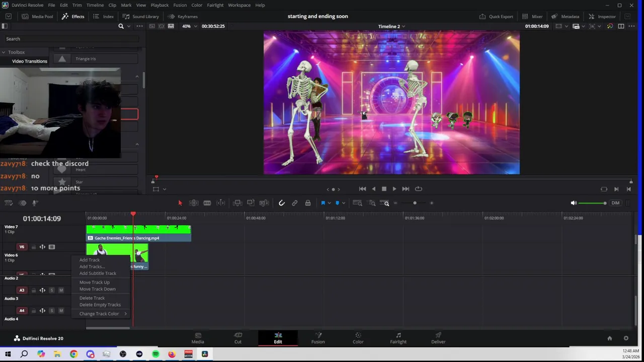Mute monitor volume speaker icon
The image size is (644, 362).
click(574, 203)
